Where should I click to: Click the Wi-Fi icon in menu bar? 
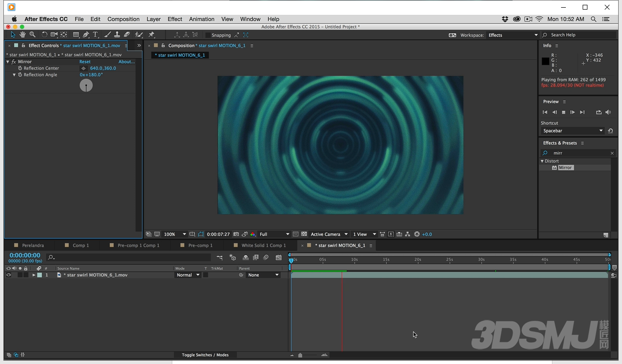coord(539,19)
